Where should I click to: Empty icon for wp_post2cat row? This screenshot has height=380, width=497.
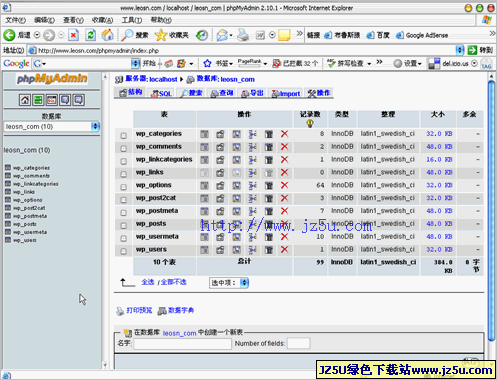(269, 198)
